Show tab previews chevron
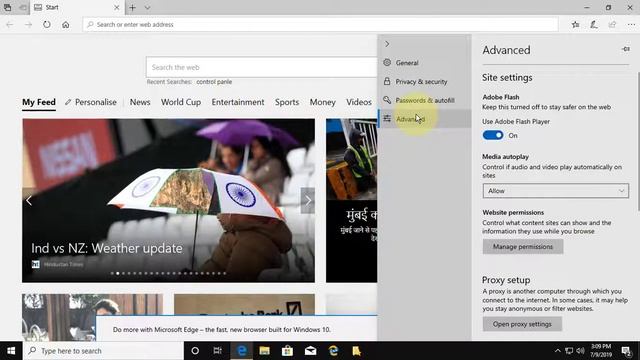The image size is (640, 360). [x=147, y=7]
